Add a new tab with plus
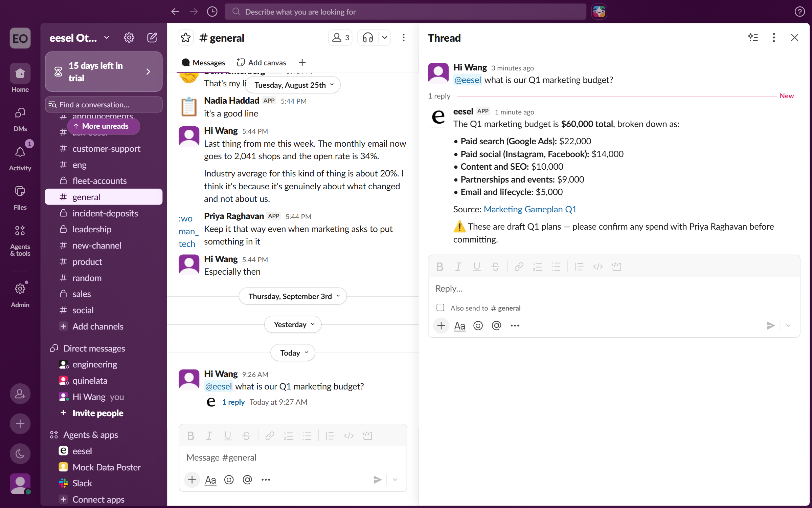 (x=302, y=63)
